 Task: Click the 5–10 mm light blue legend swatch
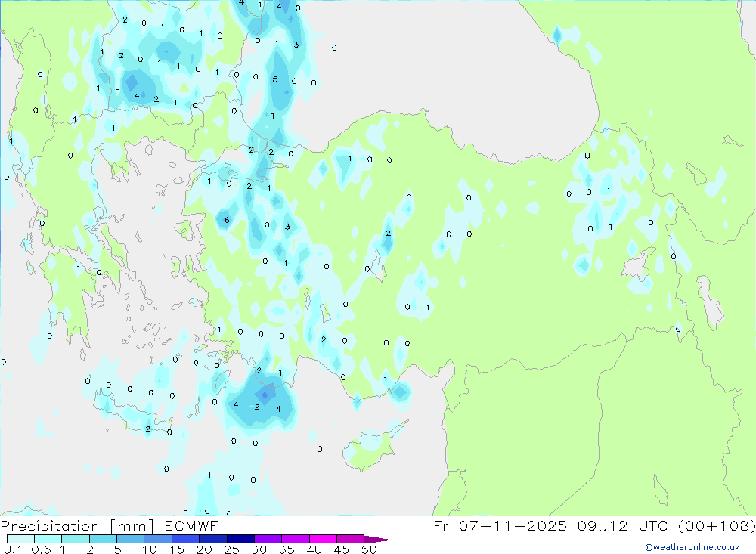click(130, 539)
